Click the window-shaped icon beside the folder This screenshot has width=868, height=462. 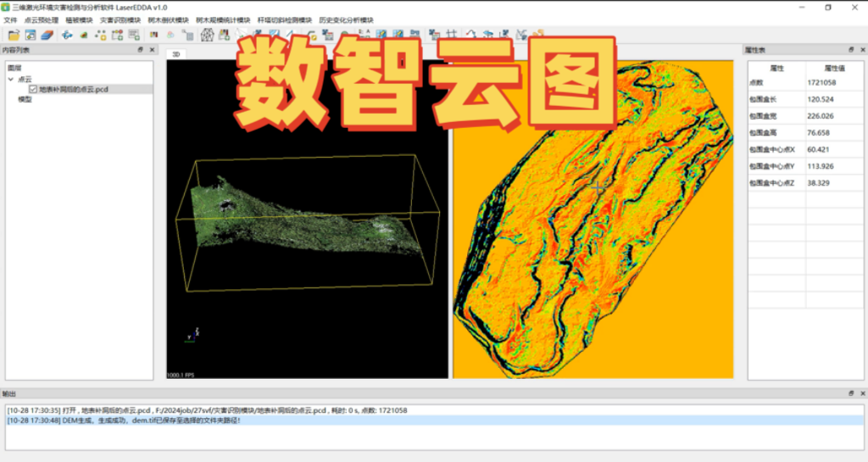pos(31,35)
